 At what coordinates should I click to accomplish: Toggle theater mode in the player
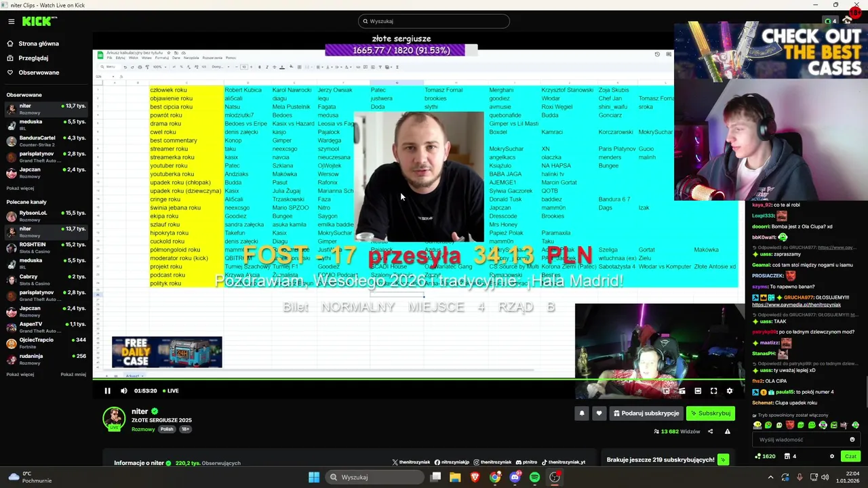pyautogui.click(x=698, y=391)
